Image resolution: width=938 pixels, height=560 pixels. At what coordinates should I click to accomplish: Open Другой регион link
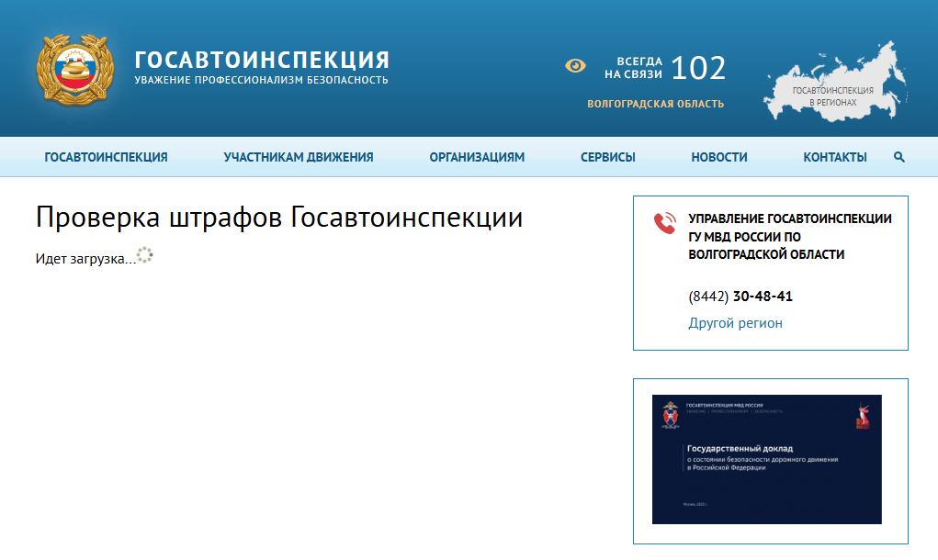tap(735, 322)
